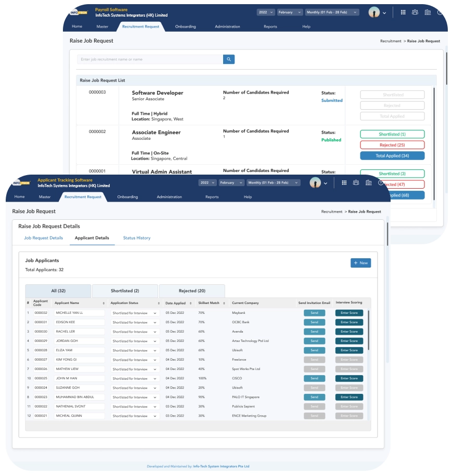Click the Total Applied (34) button
This screenshot has height=476, width=453.
pyautogui.click(x=392, y=156)
